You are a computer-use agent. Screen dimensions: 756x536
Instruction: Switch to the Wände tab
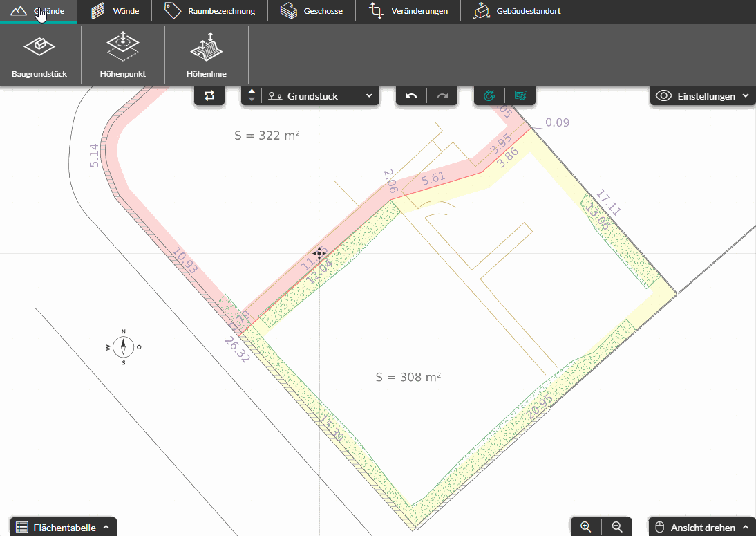pyautogui.click(x=115, y=10)
